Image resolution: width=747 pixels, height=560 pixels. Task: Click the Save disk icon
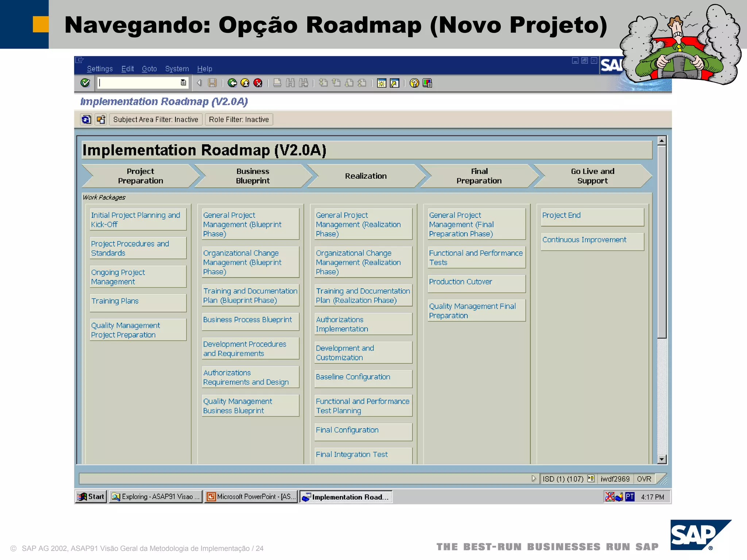click(x=212, y=83)
